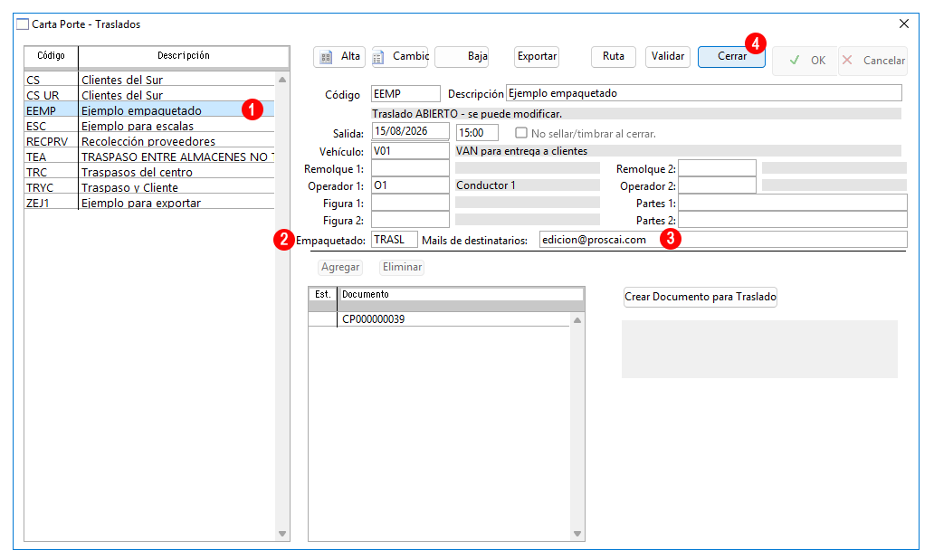Click the Partes 1 input field
Viewport: 934px width, 560px height.
pos(793,203)
